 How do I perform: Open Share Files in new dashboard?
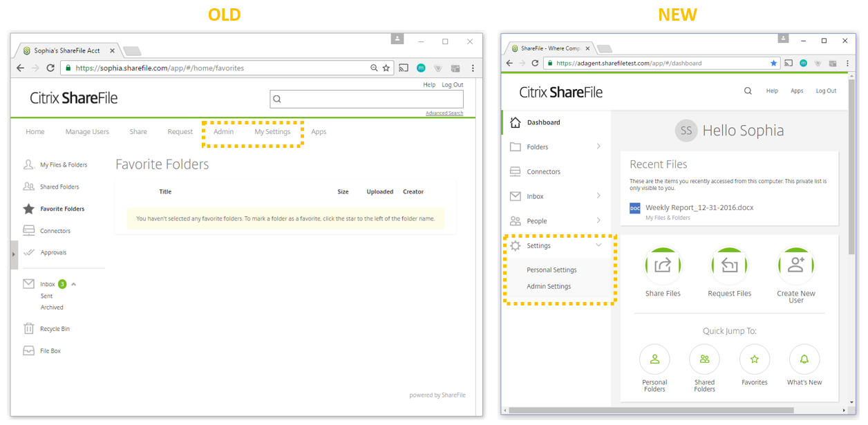(x=662, y=265)
